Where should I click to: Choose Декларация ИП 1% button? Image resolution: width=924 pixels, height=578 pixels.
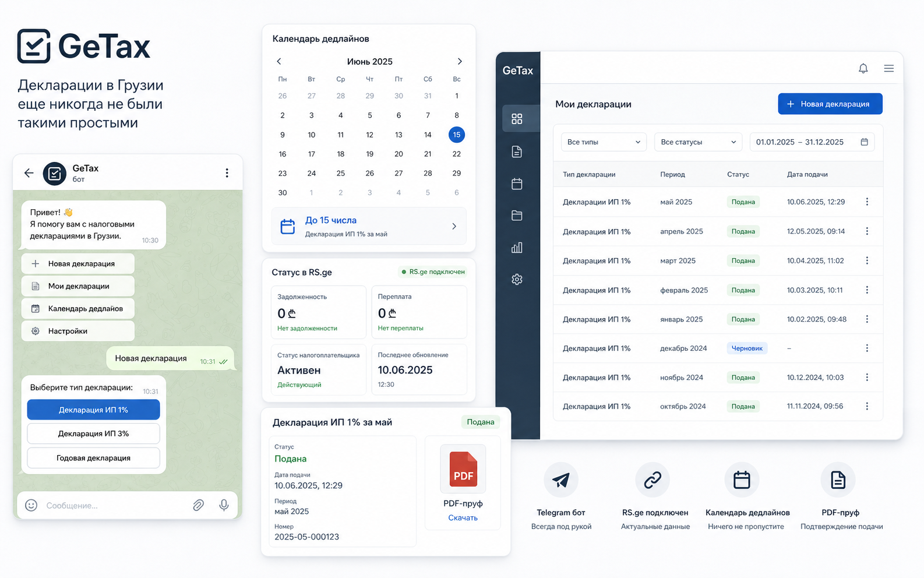click(x=93, y=410)
